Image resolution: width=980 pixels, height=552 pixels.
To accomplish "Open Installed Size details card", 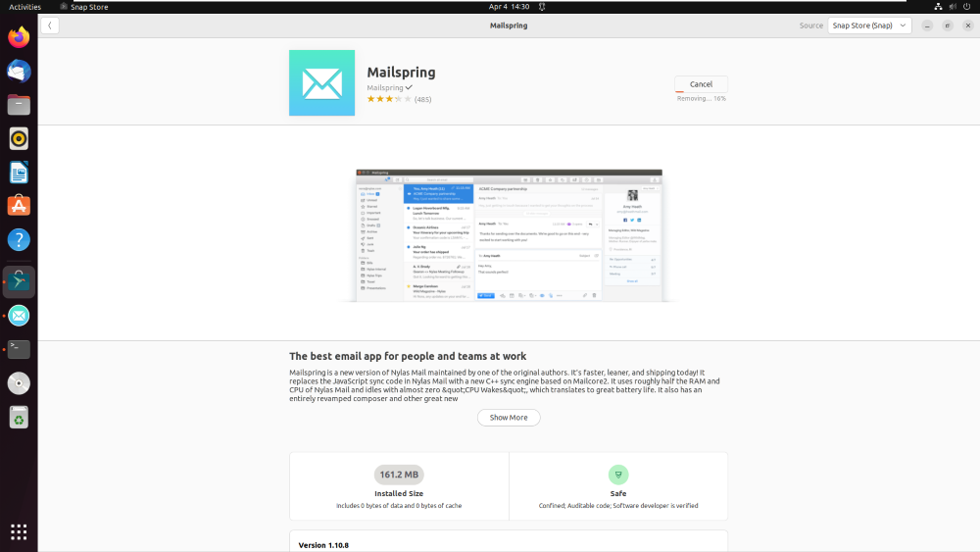I will click(x=399, y=486).
